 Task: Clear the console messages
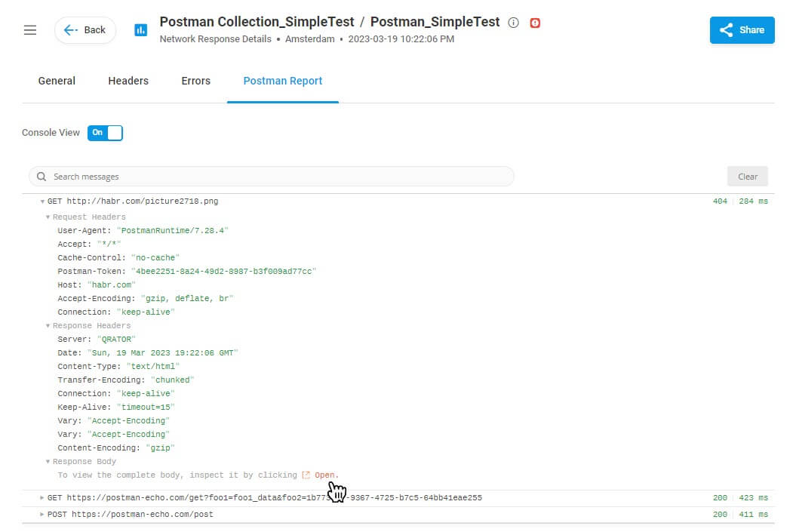point(747,177)
